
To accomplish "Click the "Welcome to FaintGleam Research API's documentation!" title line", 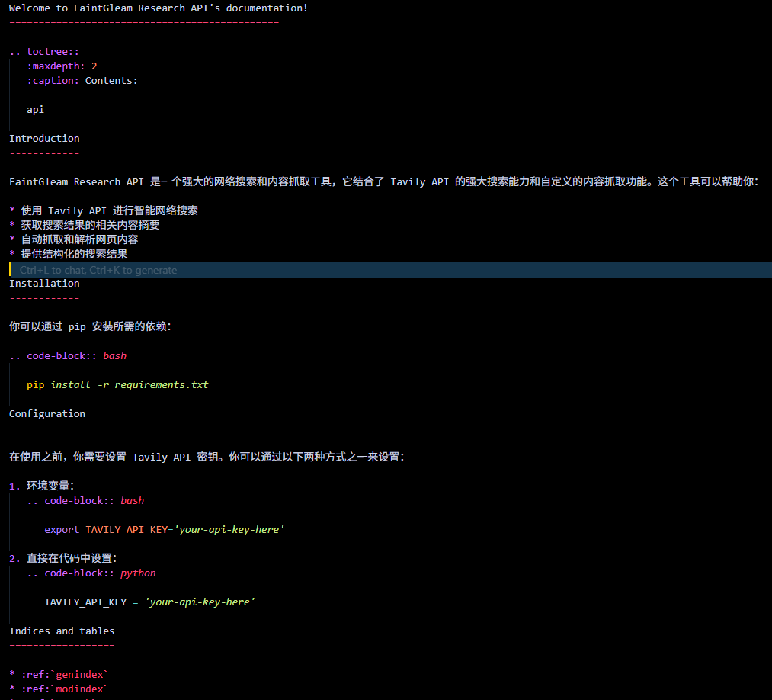I will 158,8.
